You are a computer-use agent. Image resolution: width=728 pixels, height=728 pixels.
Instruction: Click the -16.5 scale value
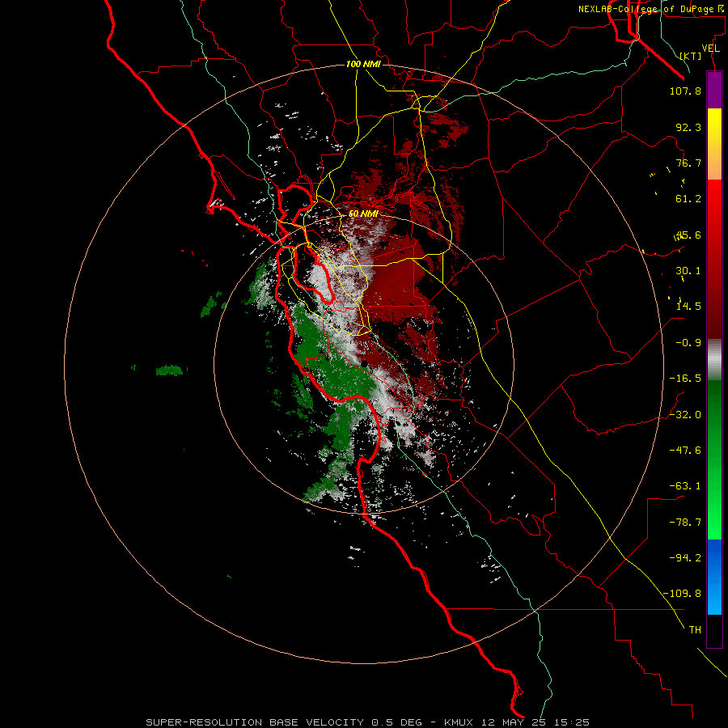685,379
